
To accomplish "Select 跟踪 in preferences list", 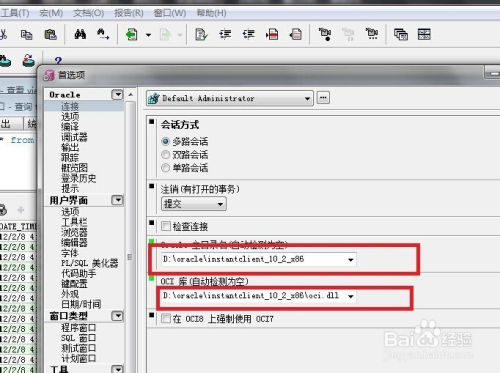I will (70, 157).
